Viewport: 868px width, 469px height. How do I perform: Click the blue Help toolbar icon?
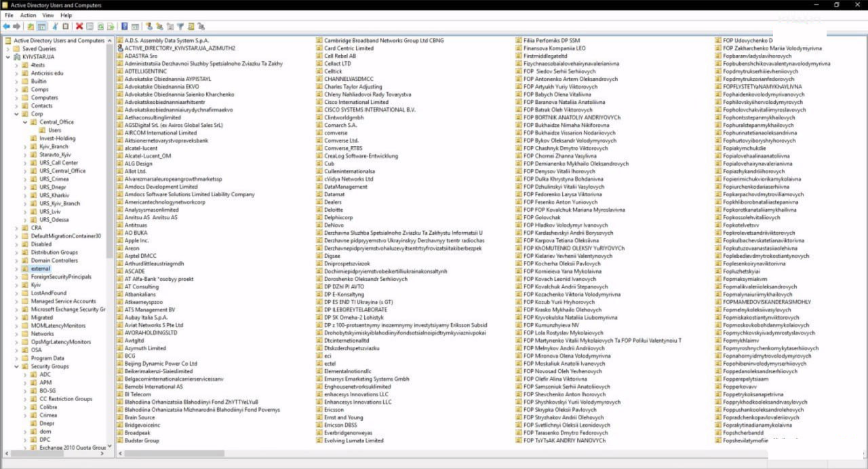coord(125,26)
